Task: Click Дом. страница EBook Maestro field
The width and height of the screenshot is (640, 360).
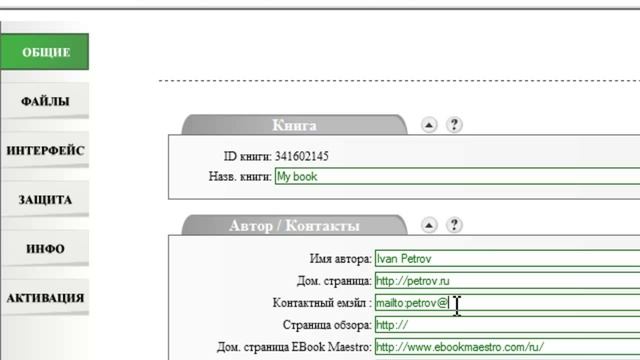Action: [507, 347]
